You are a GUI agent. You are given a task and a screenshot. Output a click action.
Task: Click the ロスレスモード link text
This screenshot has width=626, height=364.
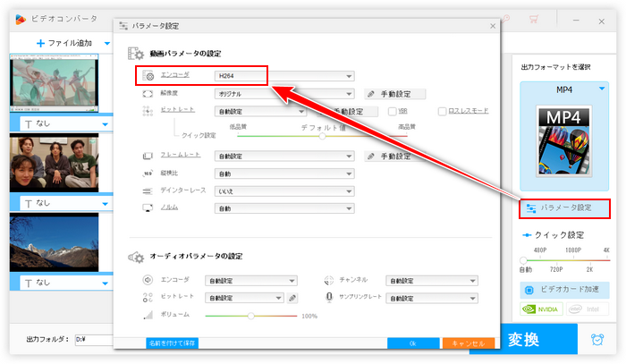click(x=469, y=111)
